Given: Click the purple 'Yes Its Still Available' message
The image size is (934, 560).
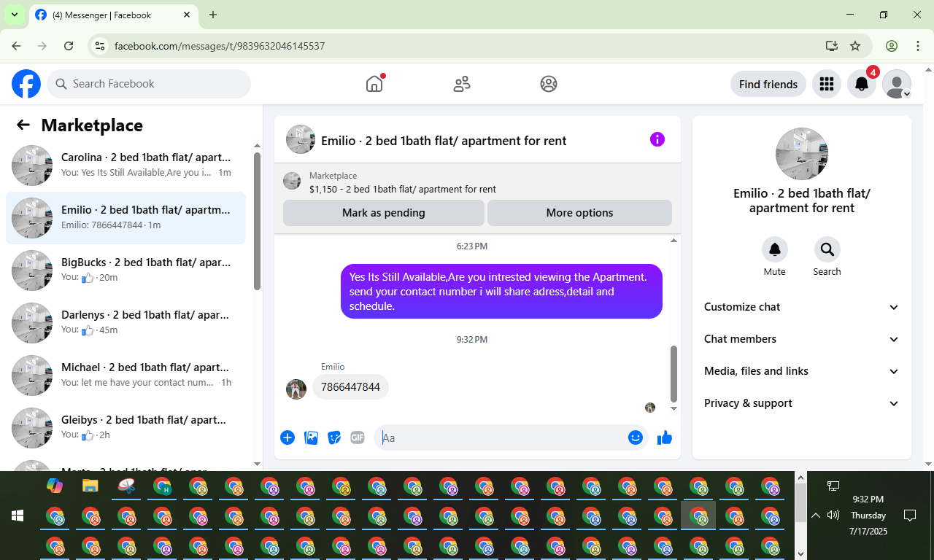Looking at the screenshot, I should click(x=501, y=292).
